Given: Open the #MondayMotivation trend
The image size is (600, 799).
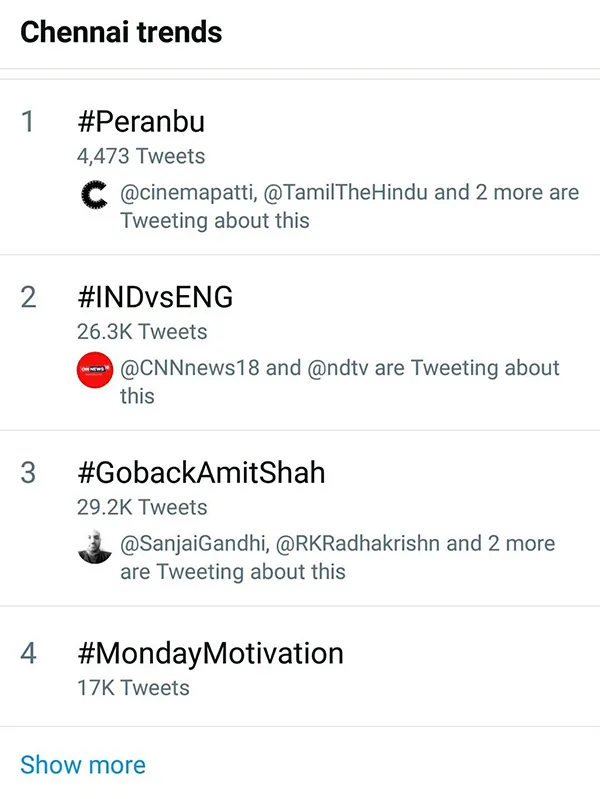Looking at the screenshot, I should (211, 653).
